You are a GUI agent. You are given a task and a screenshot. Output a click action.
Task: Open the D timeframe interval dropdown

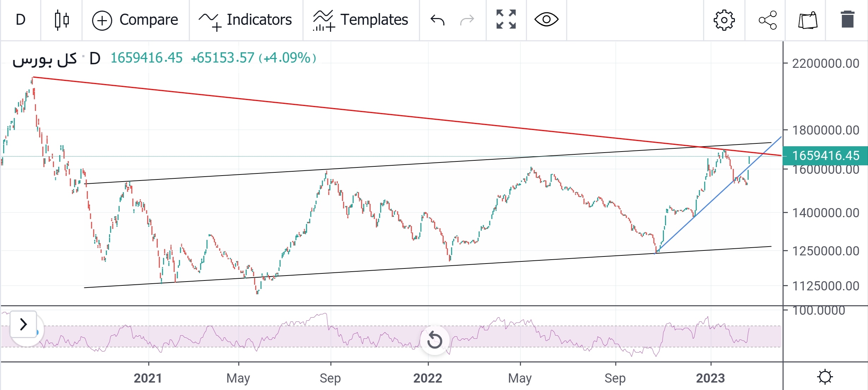pos(20,20)
